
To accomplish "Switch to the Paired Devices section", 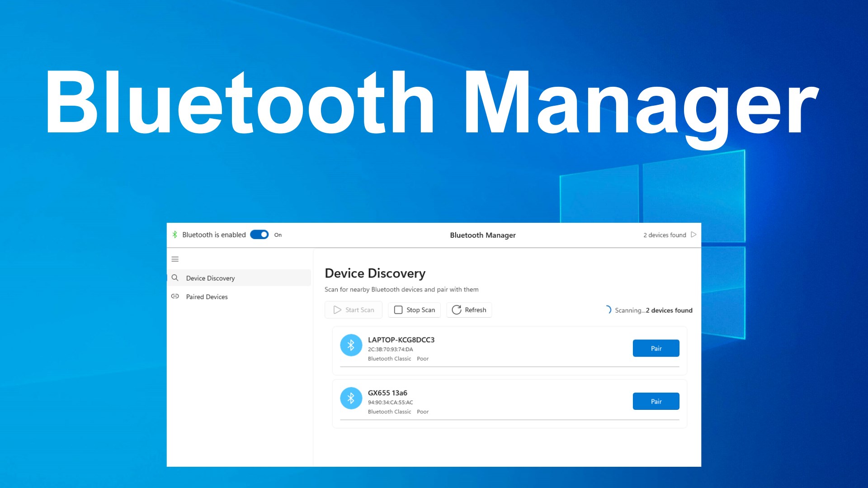I will (x=207, y=297).
